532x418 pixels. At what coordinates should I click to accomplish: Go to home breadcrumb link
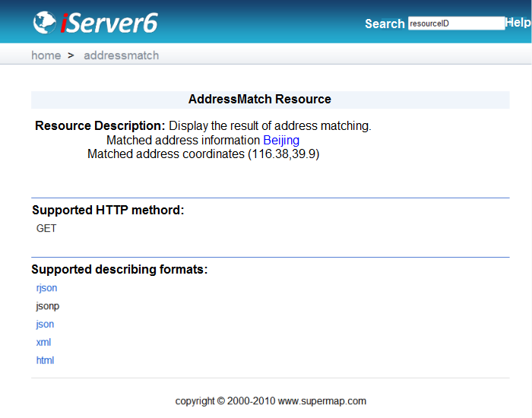pos(46,55)
